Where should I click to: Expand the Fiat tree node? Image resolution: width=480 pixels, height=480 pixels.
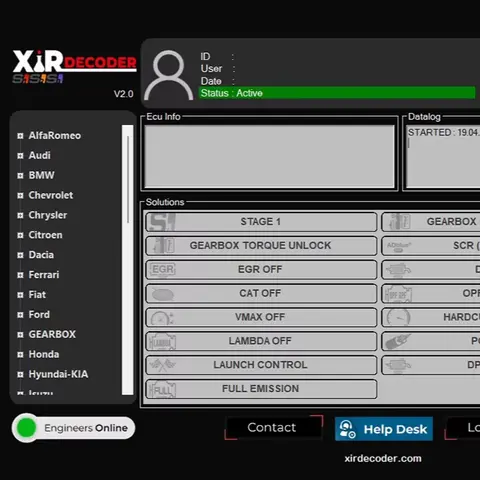(x=20, y=295)
